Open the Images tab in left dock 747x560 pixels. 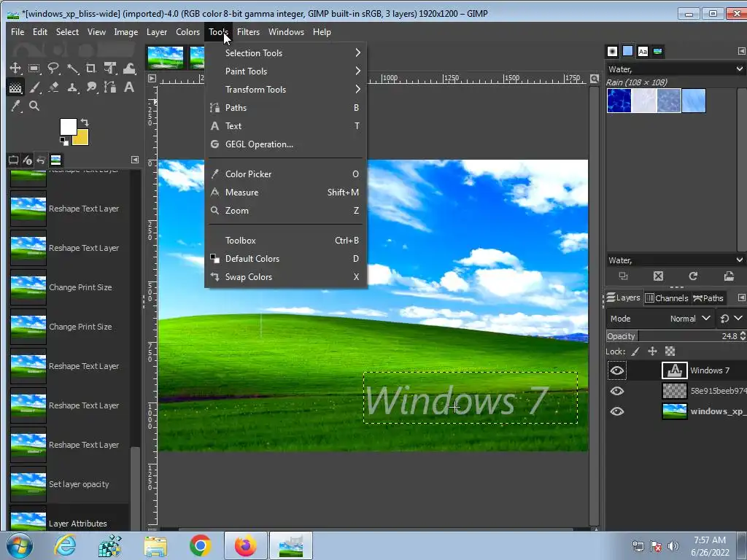[x=55, y=160]
